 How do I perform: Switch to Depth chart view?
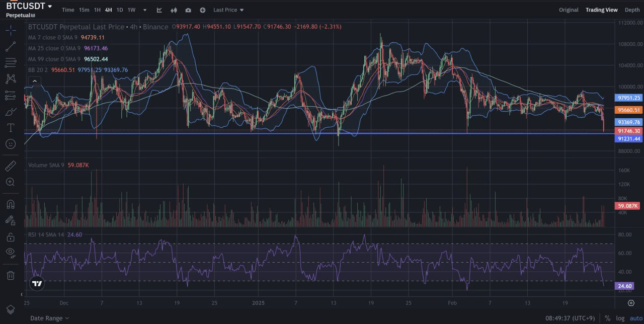(632, 10)
